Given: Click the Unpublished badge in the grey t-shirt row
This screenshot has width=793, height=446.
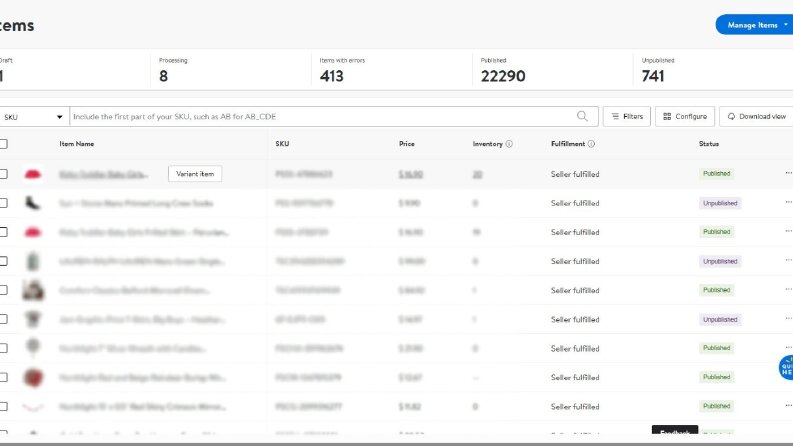Looking at the screenshot, I should coord(720,319).
